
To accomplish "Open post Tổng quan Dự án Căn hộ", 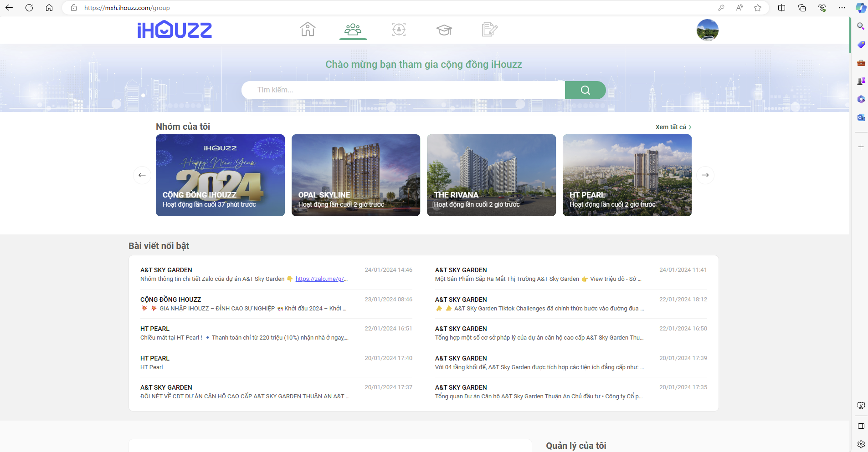I will (571, 392).
